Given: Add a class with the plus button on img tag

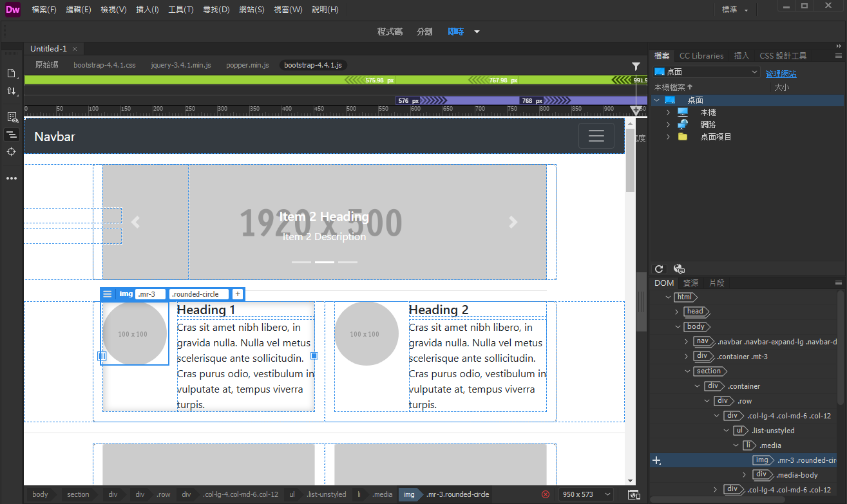Looking at the screenshot, I should pos(238,294).
